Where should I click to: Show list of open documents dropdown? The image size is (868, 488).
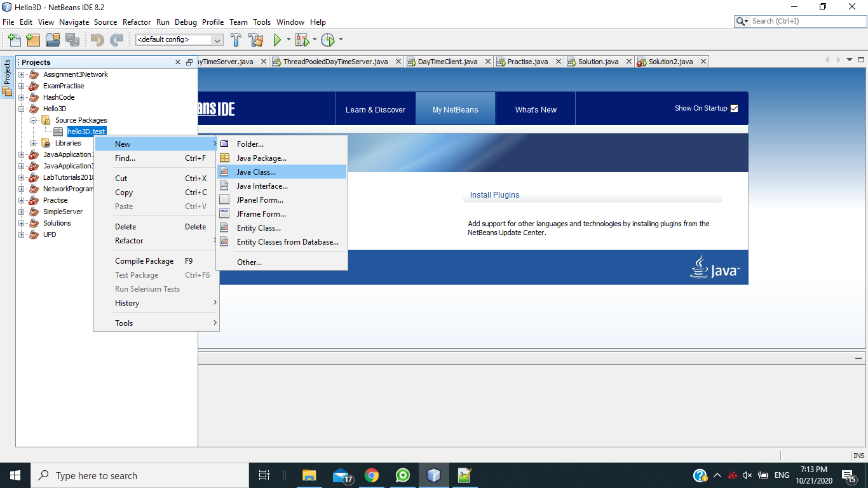pyautogui.click(x=850, y=60)
